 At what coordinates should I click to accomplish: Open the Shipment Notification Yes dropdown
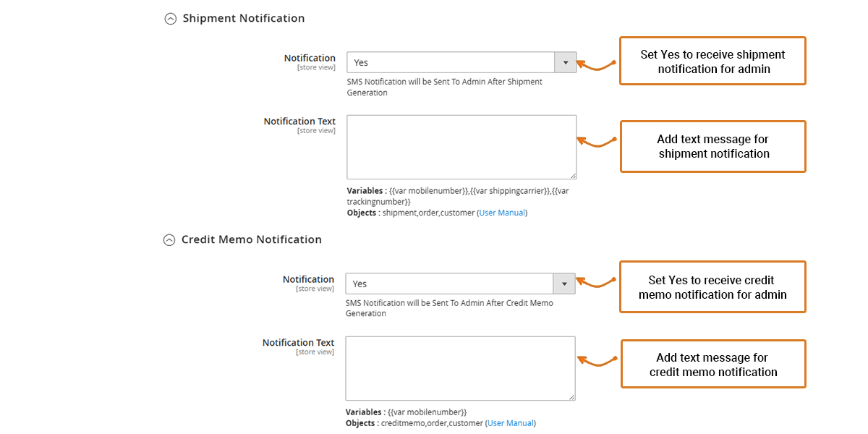point(461,62)
